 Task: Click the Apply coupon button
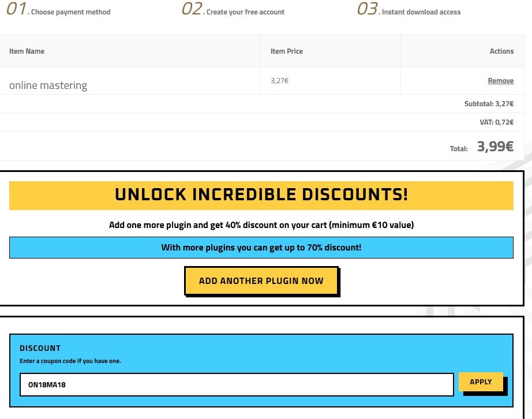click(481, 382)
